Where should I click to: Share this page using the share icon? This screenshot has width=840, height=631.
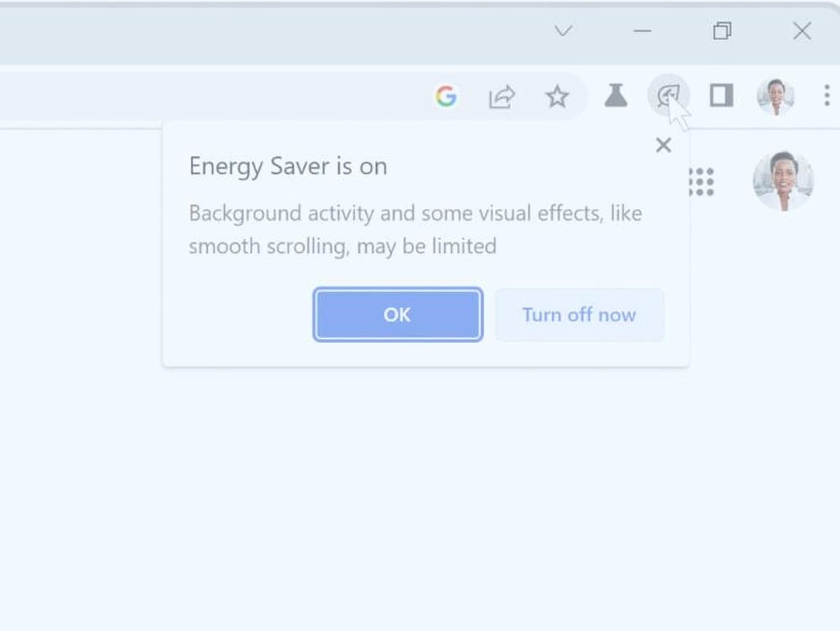[x=501, y=97]
